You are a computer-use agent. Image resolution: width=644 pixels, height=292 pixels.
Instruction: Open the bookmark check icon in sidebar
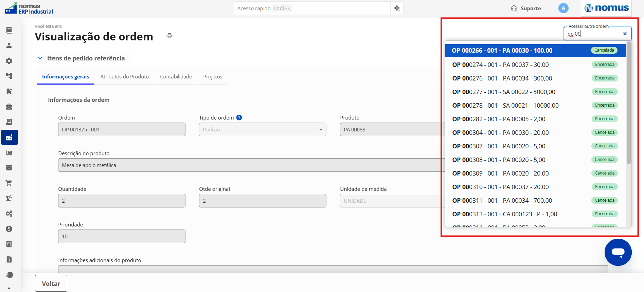[9, 91]
